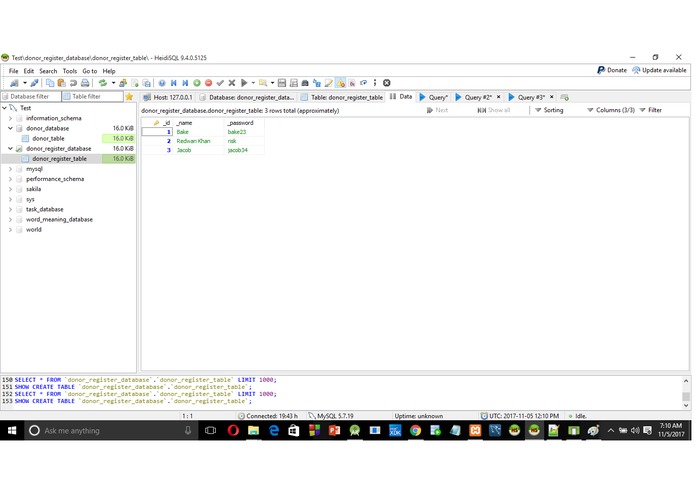Expand the mysql database node
695x494 pixels.
pyautogui.click(x=10, y=169)
